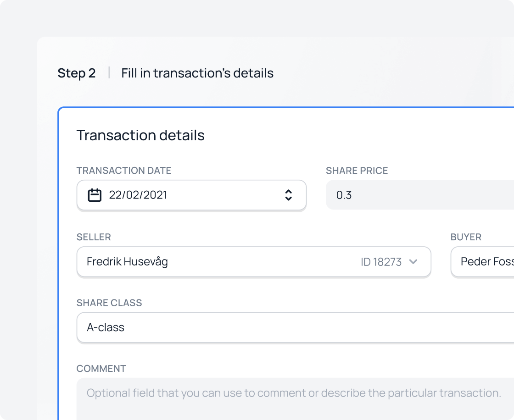This screenshot has height=420, width=514.
Task: Click the seller's ID 18273 text
Action: 381,262
